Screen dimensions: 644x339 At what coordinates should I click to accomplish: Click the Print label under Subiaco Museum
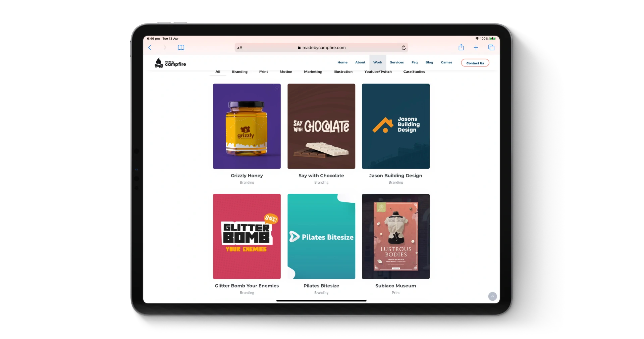coord(396,293)
